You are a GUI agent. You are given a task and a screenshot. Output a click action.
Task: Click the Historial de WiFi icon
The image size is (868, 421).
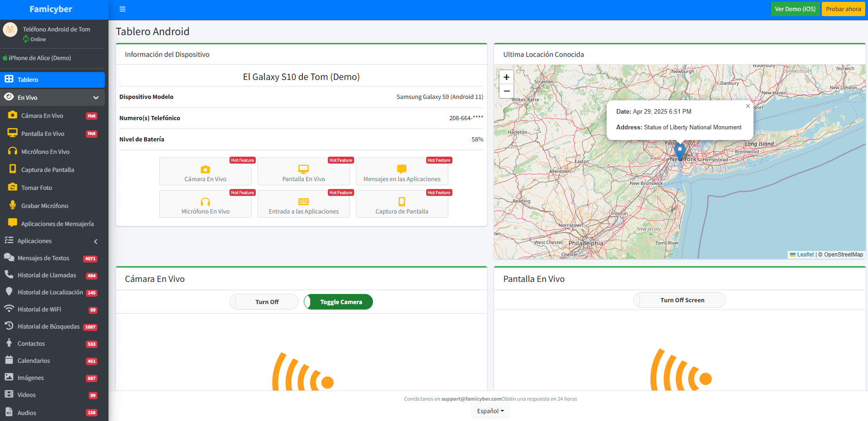click(x=9, y=309)
